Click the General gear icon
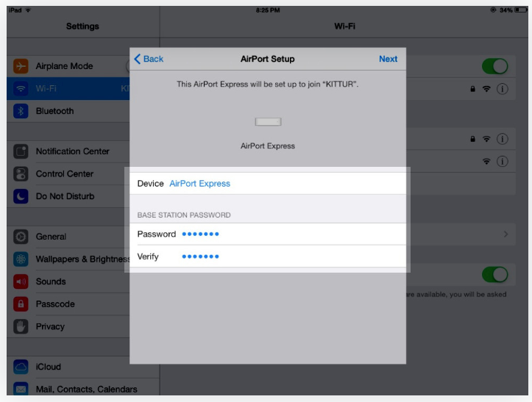 [x=21, y=237]
